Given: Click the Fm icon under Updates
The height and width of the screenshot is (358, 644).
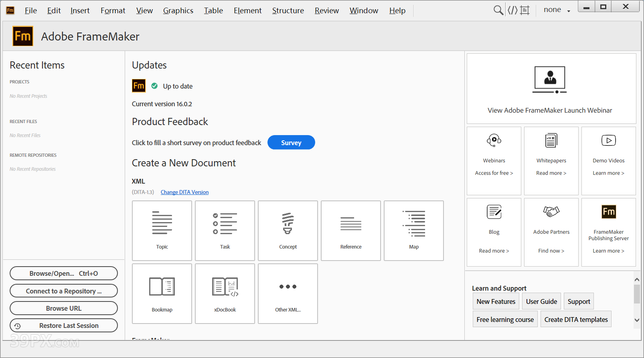Looking at the screenshot, I should (x=139, y=86).
